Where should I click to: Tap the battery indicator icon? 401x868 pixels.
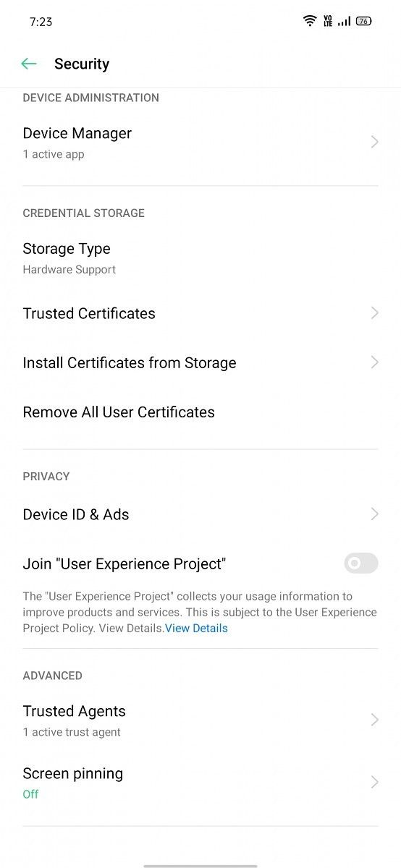pyautogui.click(x=364, y=21)
